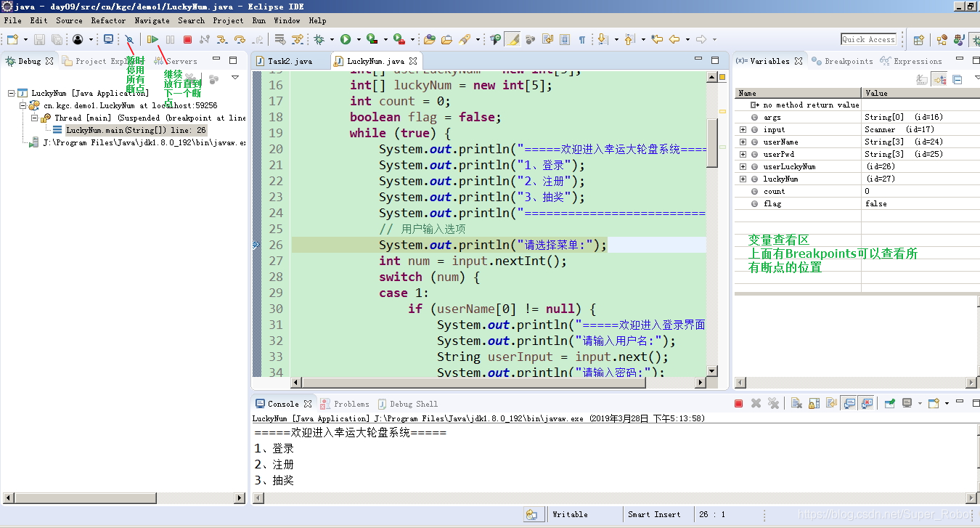
Task: Expand the userName variable
Action: point(743,142)
